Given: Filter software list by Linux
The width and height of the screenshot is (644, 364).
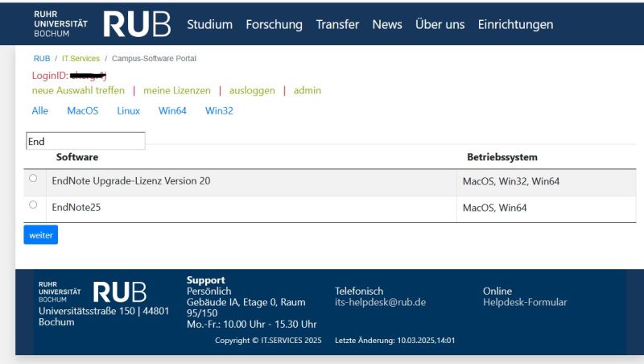Looking at the screenshot, I should pos(129,111).
